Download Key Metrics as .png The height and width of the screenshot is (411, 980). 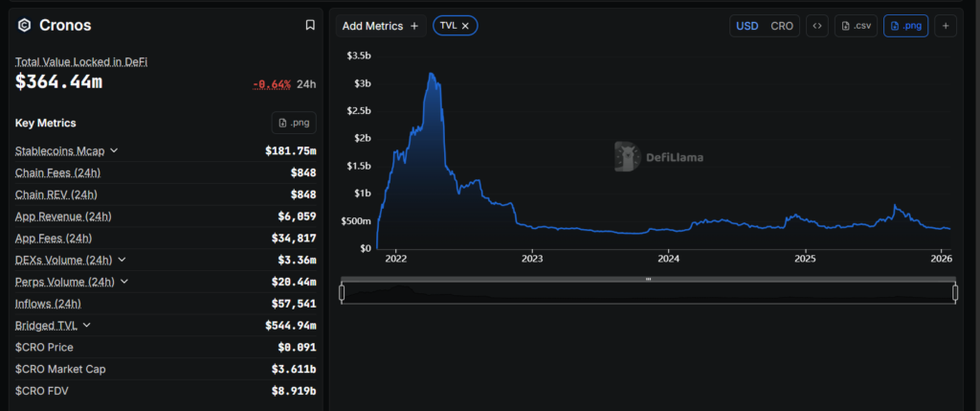(x=294, y=123)
